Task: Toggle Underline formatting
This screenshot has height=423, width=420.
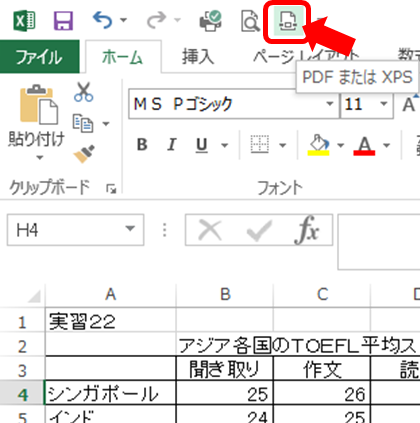Action: (x=202, y=145)
